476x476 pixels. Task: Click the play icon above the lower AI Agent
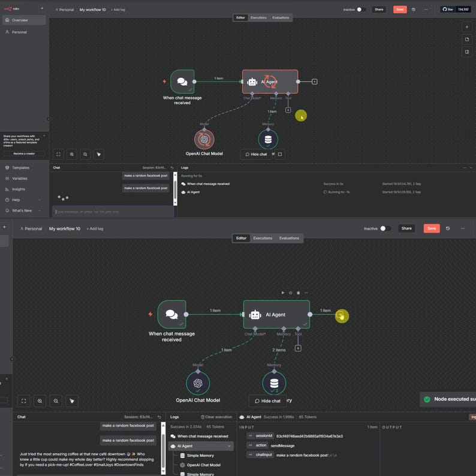click(x=282, y=293)
